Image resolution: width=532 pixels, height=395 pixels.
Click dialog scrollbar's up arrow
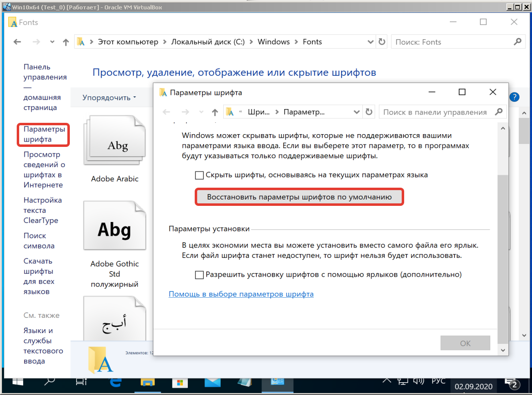tap(503, 129)
